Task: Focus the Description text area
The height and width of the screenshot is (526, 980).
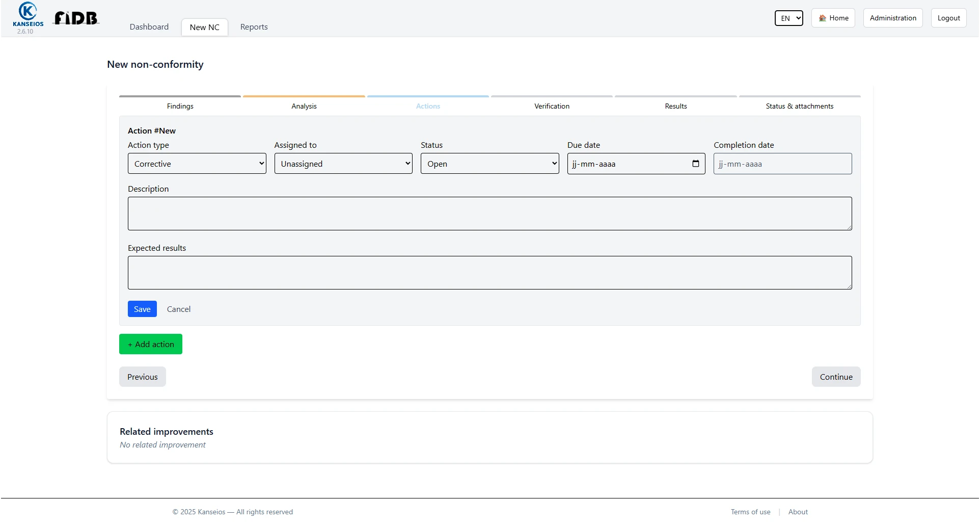Action: click(489, 214)
